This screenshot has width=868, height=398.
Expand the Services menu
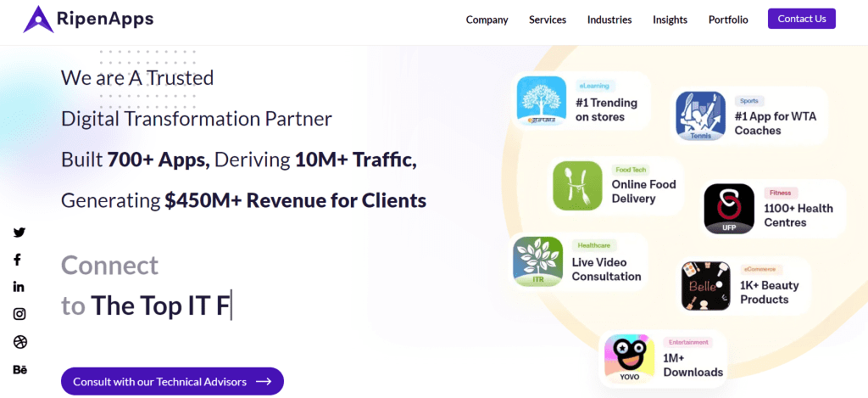(548, 20)
